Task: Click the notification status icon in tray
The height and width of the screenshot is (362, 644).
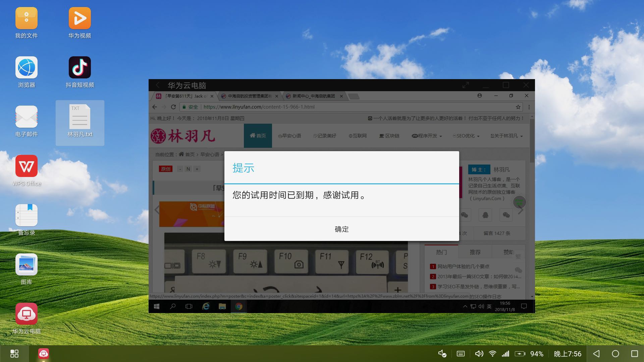Action: click(442, 354)
